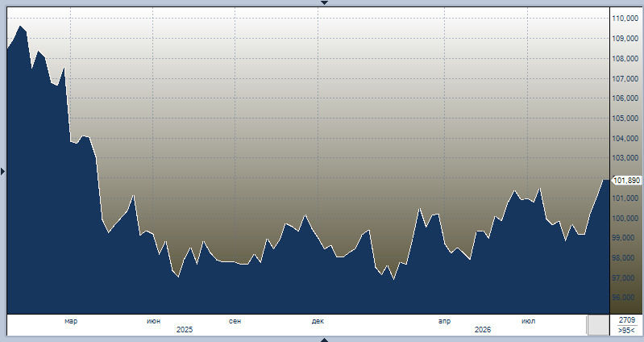Expand the left side panel arrow
Screen dimensions: 644x342
[3, 172]
